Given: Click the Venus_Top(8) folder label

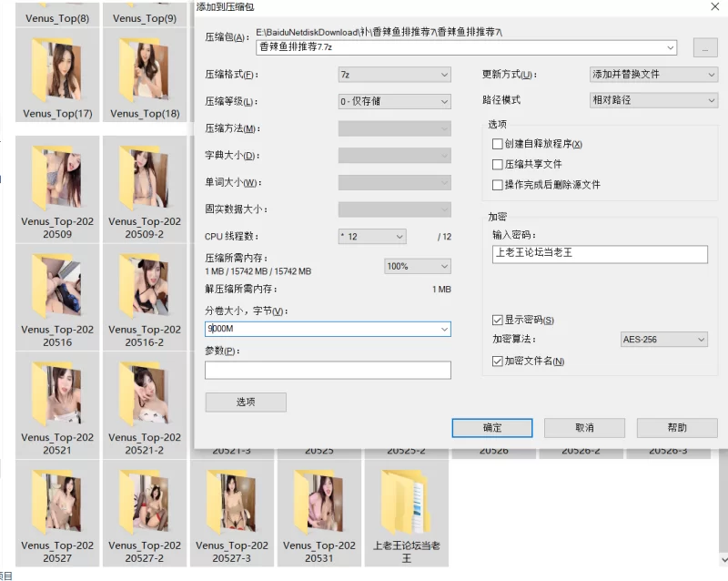Looking at the screenshot, I should coord(57,18).
